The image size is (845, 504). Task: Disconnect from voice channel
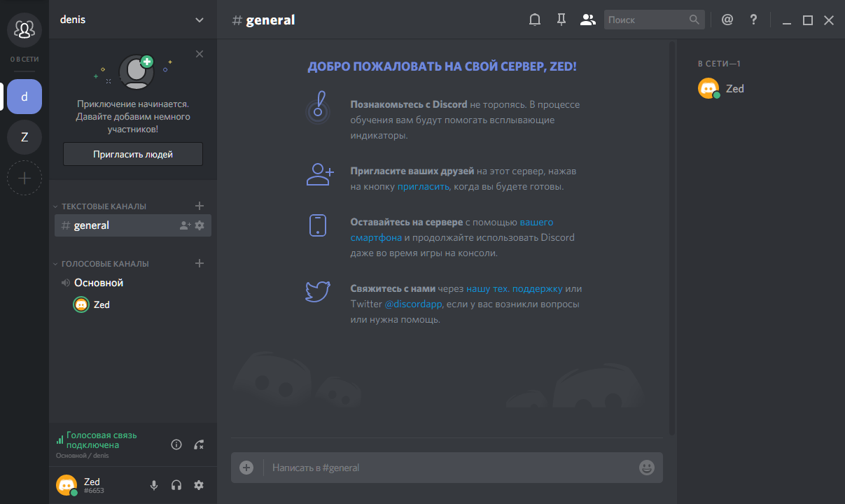(x=199, y=444)
